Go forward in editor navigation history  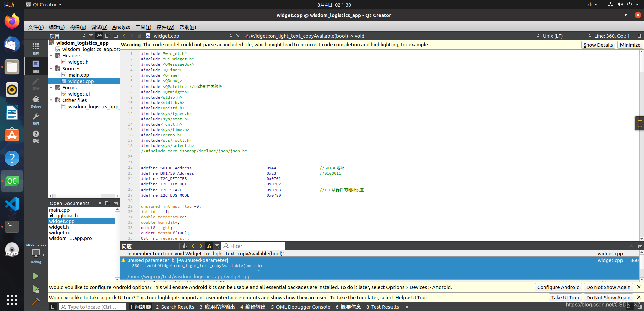(x=132, y=36)
